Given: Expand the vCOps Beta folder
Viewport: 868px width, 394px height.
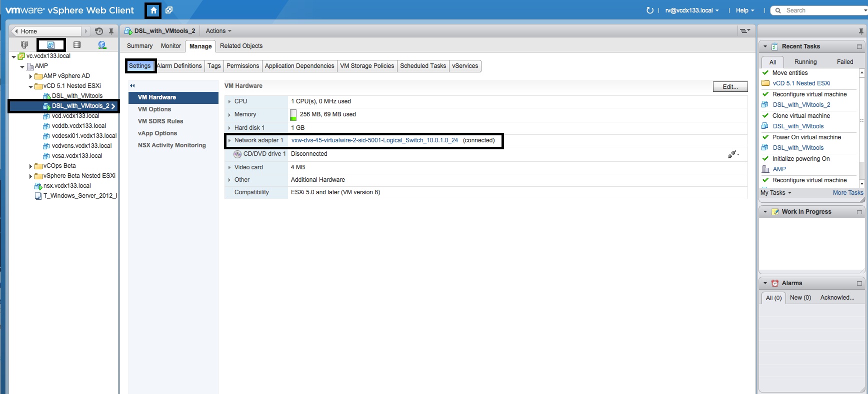Looking at the screenshot, I should pos(30,166).
